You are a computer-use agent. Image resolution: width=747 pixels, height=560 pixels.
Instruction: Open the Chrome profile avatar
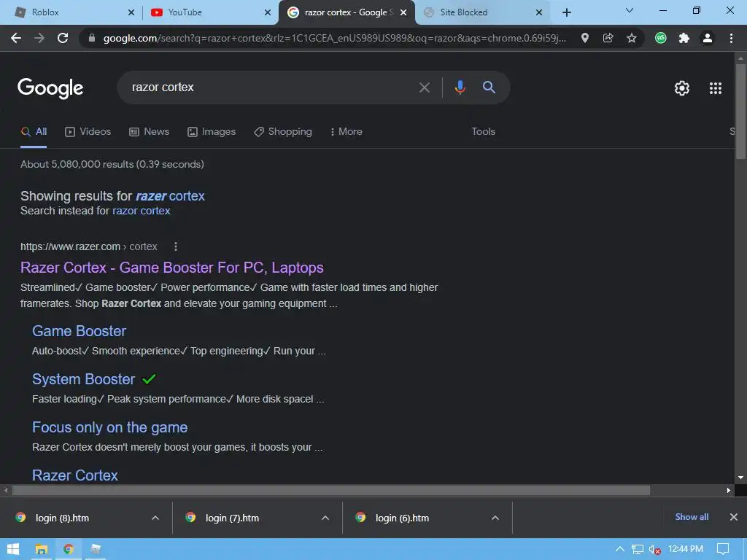pos(708,38)
